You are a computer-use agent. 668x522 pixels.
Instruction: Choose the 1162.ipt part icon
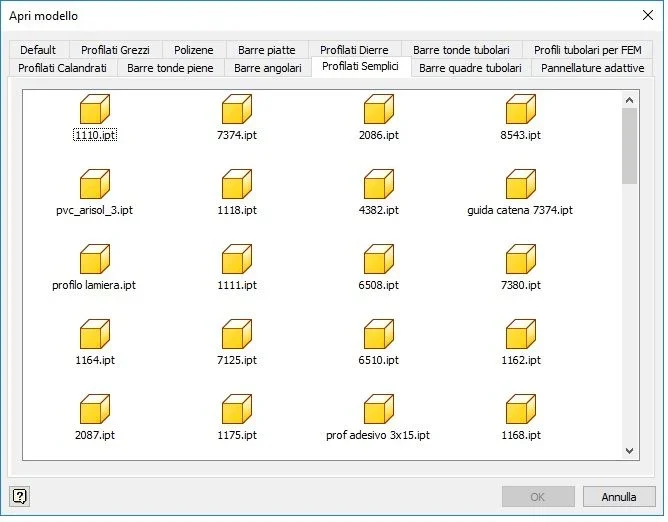(521, 335)
